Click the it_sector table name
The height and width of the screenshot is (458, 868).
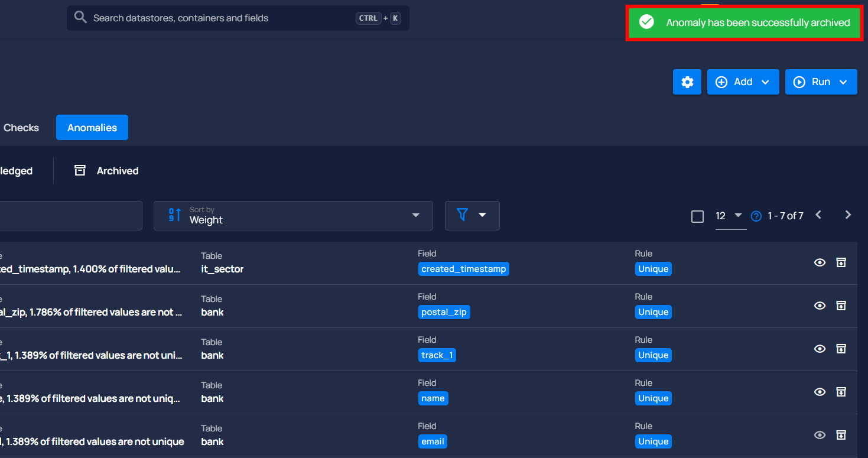(222, 269)
